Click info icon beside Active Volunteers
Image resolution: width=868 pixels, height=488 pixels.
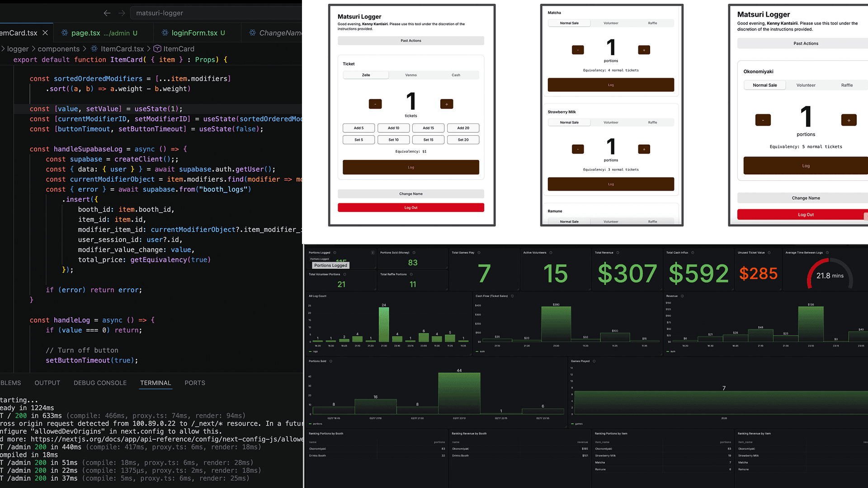[x=551, y=253]
